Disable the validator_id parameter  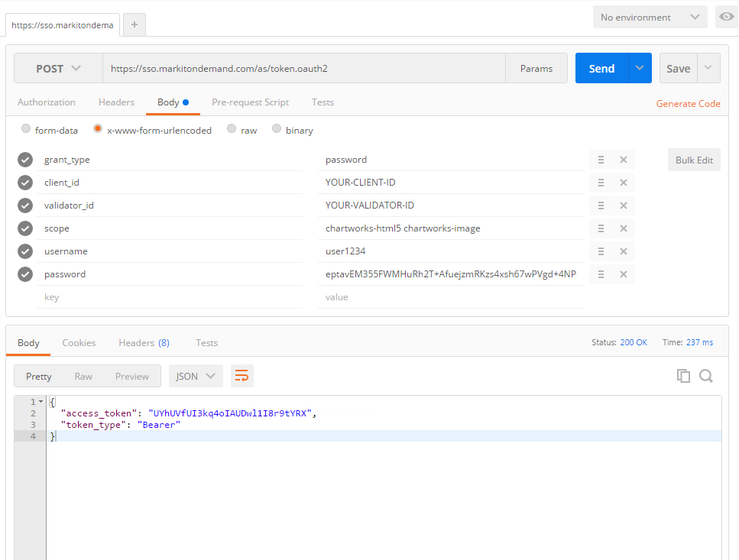tap(25, 206)
